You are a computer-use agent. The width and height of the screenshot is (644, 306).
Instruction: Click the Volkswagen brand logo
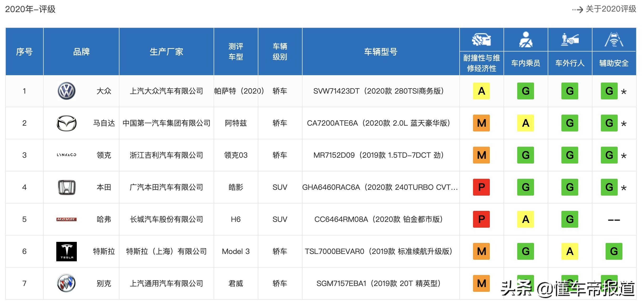click(x=67, y=91)
